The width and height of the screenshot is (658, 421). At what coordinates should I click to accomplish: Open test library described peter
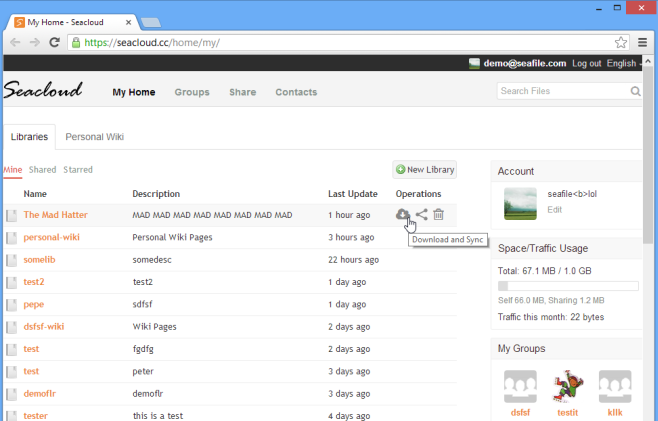point(31,371)
